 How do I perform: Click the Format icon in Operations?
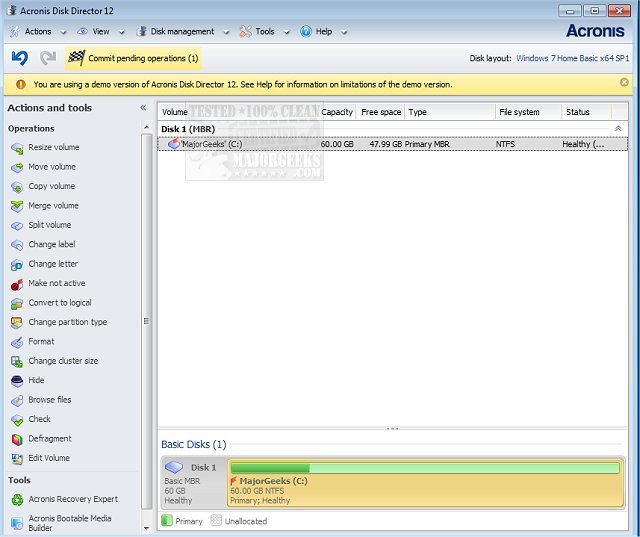point(17,342)
